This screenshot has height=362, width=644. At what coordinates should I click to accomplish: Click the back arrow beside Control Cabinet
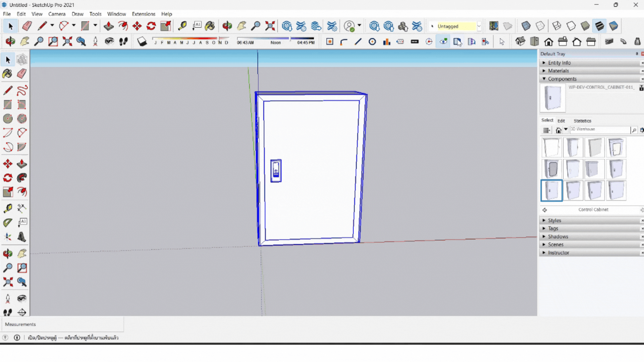click(545, 210)
